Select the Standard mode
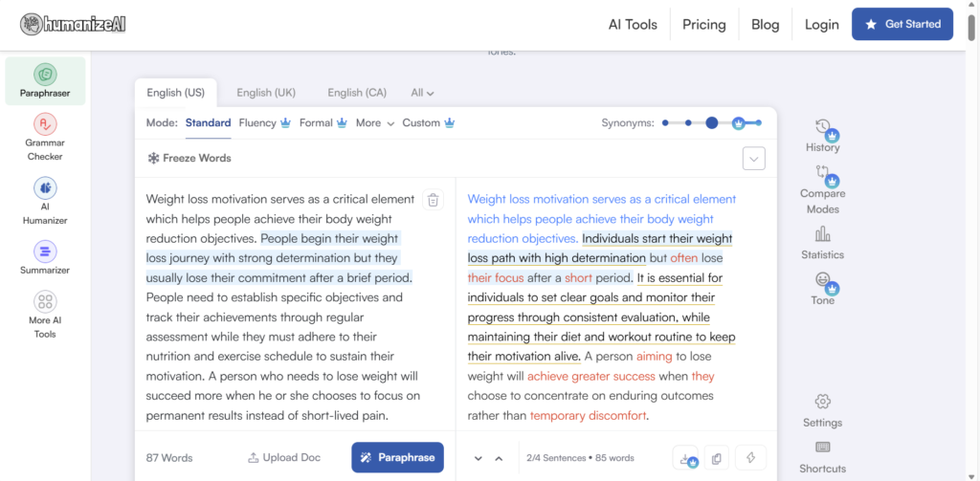 point(208,123)
